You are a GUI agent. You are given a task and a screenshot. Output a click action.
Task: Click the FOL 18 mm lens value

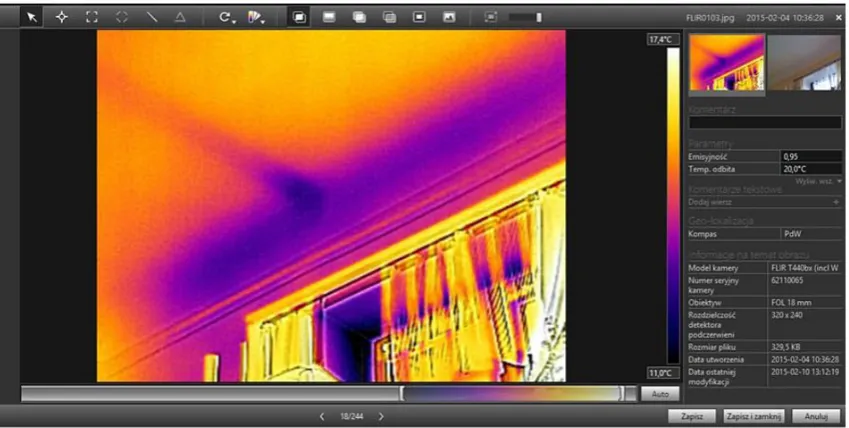coord(792,302)
